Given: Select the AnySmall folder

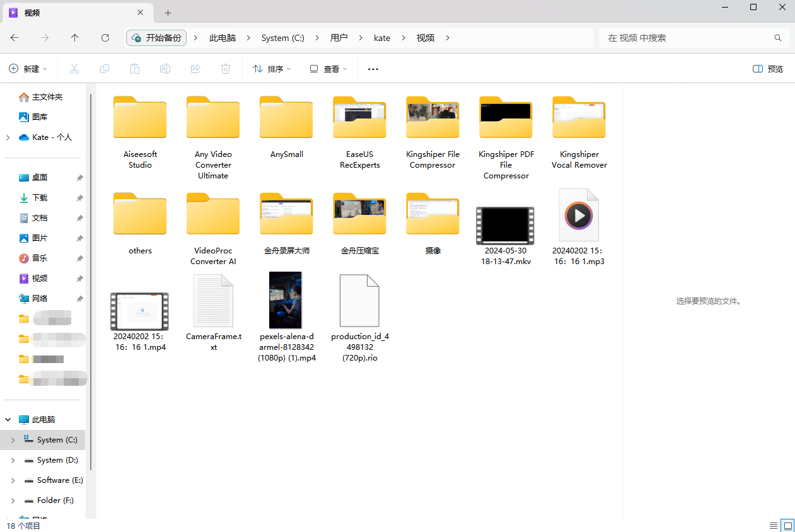Looking at the screenshot, I should [x=286, y=127].
